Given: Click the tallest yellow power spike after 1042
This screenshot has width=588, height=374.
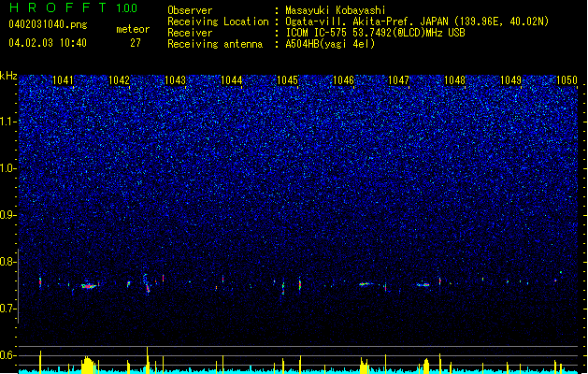Looking at the screenshot, I should click(148, 360).
